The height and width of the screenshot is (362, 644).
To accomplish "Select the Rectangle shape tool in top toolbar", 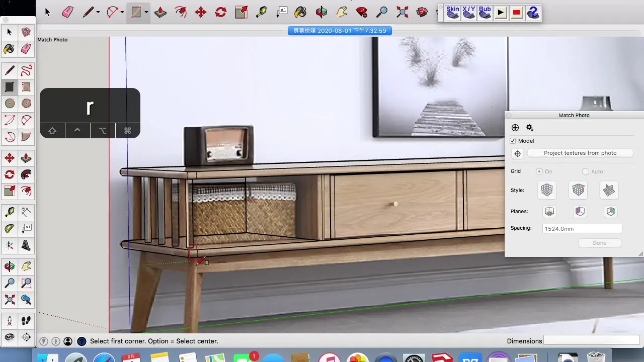I will click(136, 12).
